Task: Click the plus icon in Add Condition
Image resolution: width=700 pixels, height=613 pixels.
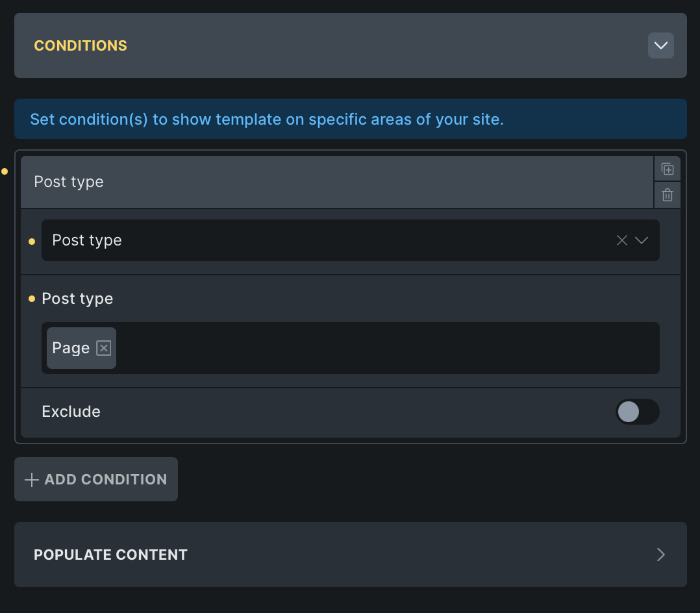Action: [x=31, y=480]
